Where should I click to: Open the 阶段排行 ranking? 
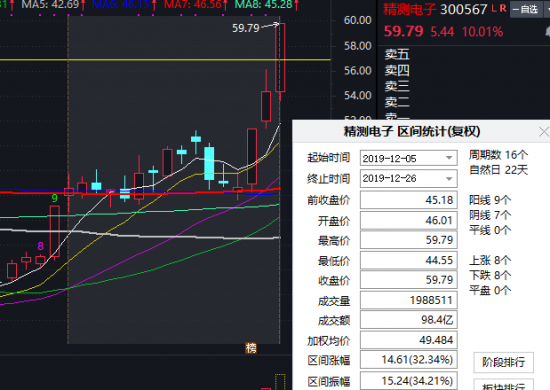coord(503,362)
